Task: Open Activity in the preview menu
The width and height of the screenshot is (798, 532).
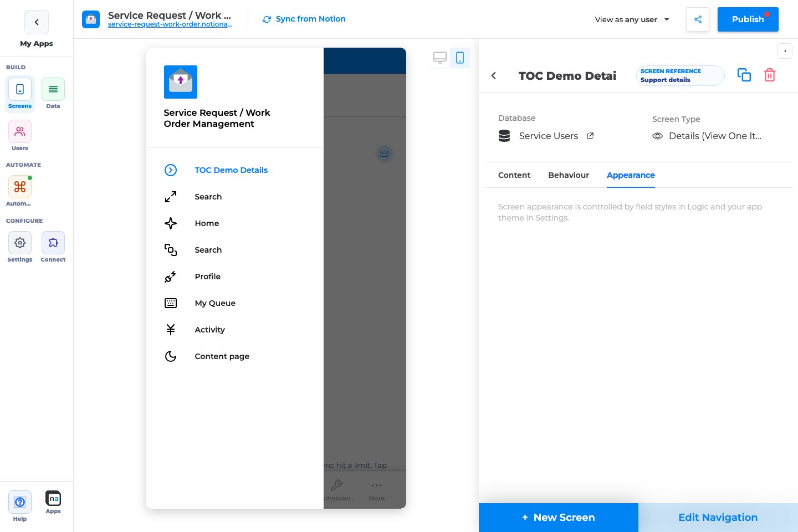Action: pyautogui.click(x=234, y=330)
